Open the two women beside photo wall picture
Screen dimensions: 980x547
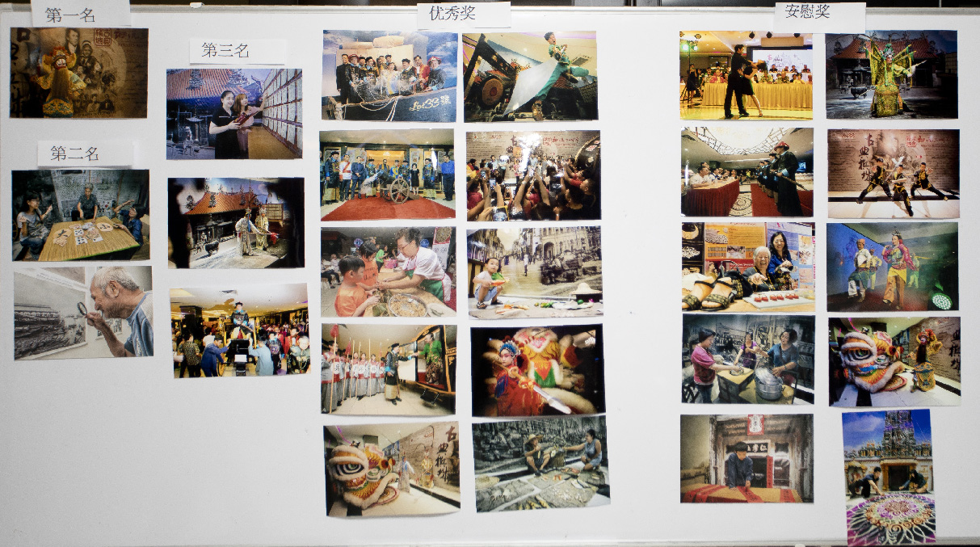234,114
